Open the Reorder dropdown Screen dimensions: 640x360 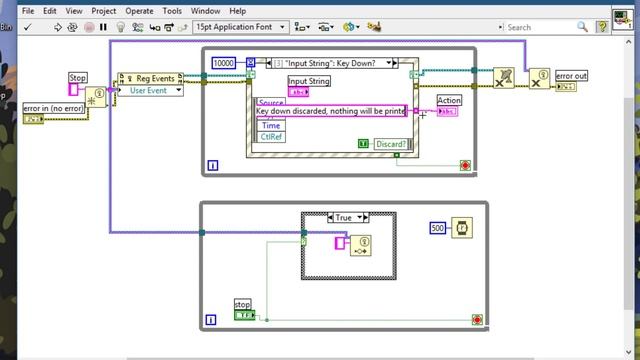(x=351, y=27)
